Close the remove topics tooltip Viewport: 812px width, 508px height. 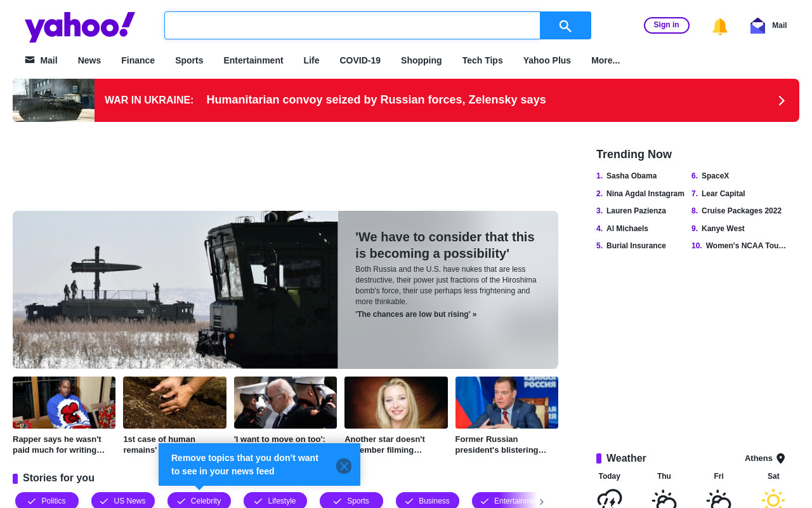coord(344,466)
